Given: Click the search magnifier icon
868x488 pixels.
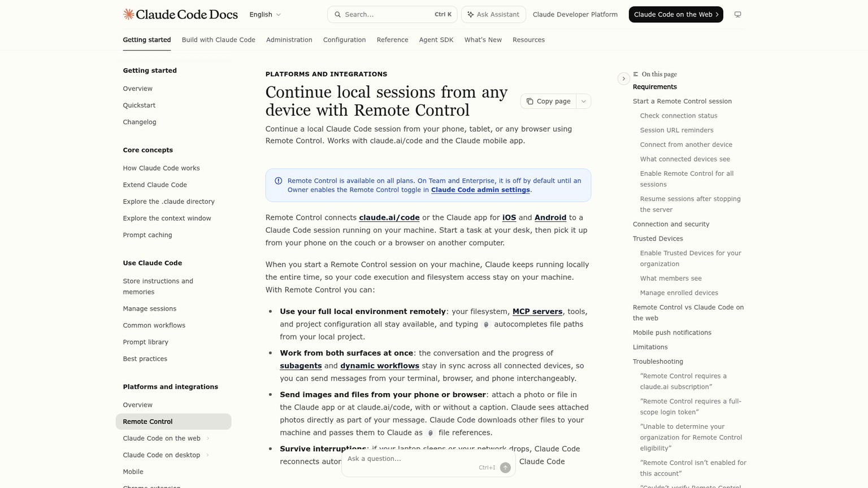Looking at the screenshot, I should point(338,15).
